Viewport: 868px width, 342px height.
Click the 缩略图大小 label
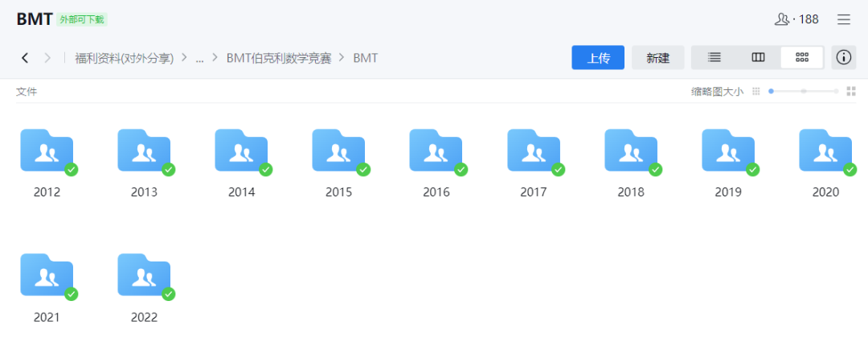(x=718, y=92)
